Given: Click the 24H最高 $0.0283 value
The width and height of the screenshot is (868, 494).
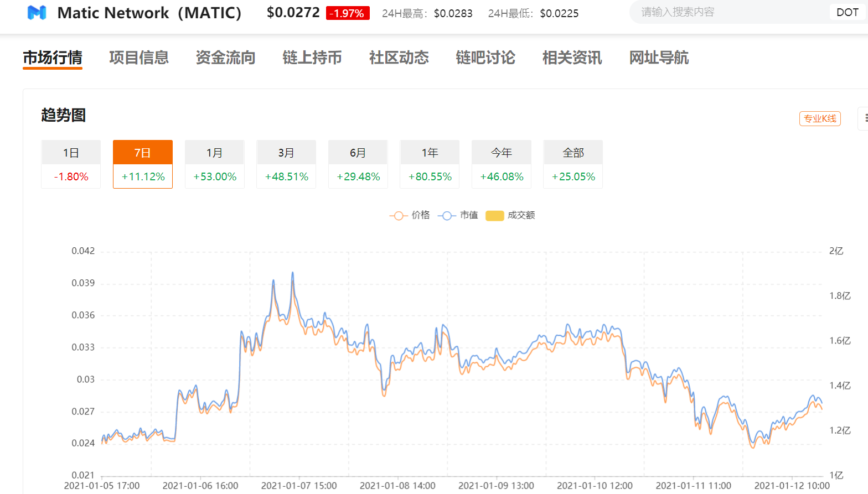Looking at the screenshot, I should 453,13.
